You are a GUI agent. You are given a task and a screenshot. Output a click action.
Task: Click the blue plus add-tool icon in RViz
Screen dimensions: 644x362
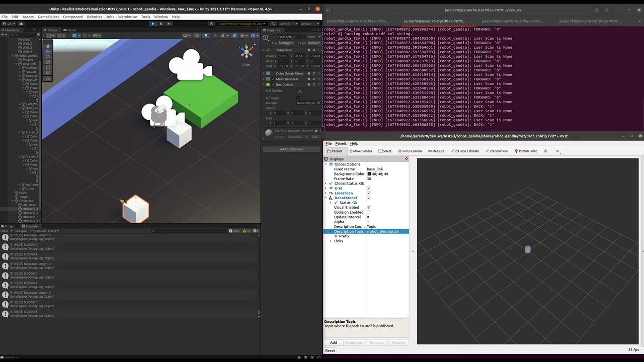point(545,151)
